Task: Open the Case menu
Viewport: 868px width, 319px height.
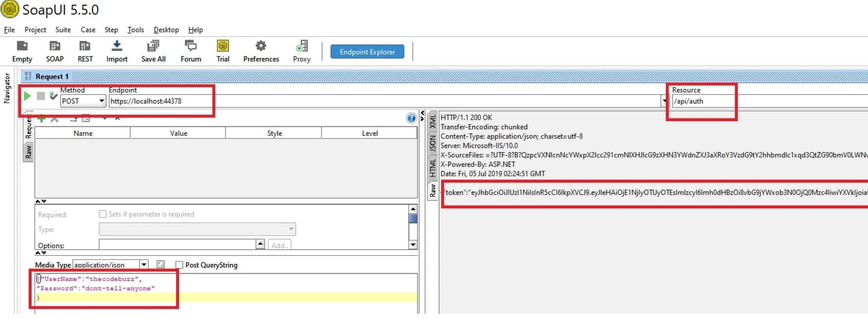Action: click(88, 30)
